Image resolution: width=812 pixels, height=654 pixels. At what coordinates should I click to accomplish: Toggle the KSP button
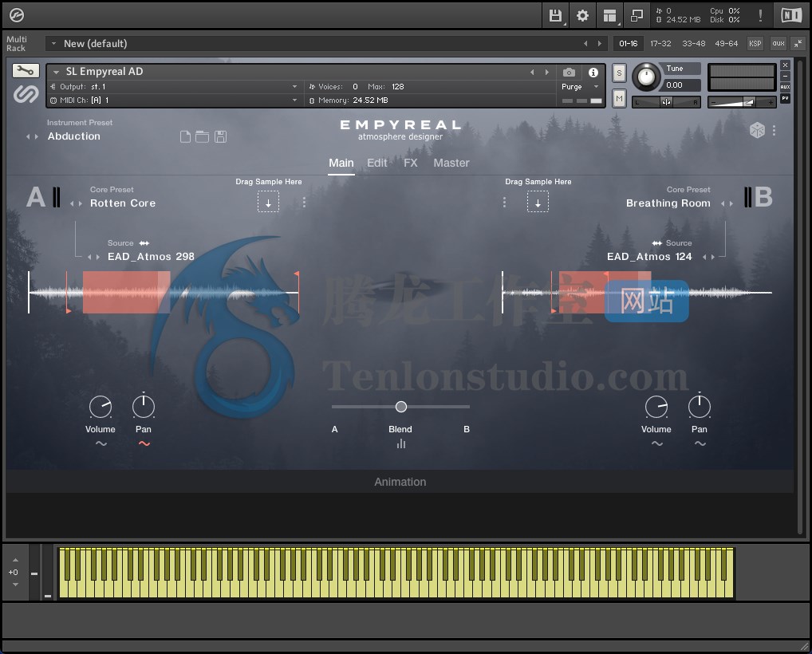(755, 44)
